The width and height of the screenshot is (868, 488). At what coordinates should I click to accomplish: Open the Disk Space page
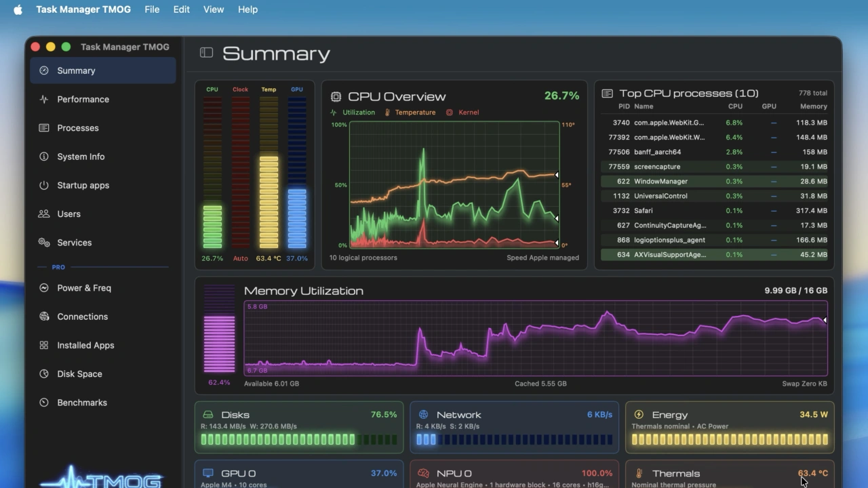pos(103,373)
